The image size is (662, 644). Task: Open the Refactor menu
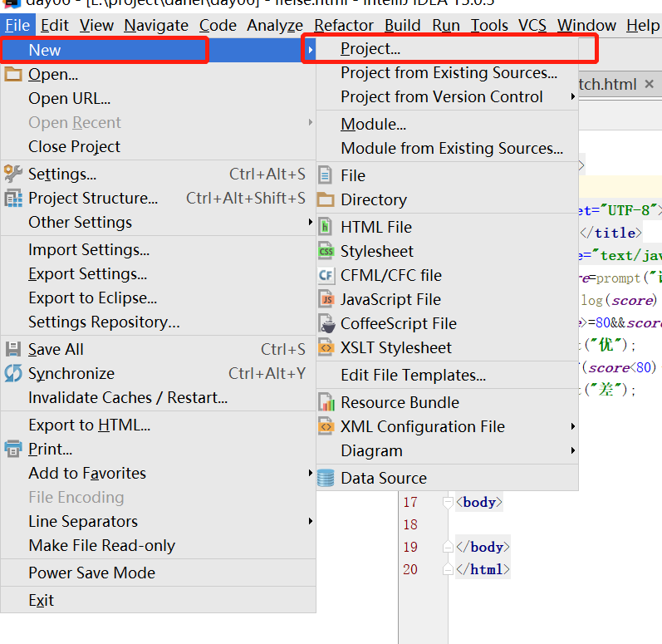coord(344,25)
